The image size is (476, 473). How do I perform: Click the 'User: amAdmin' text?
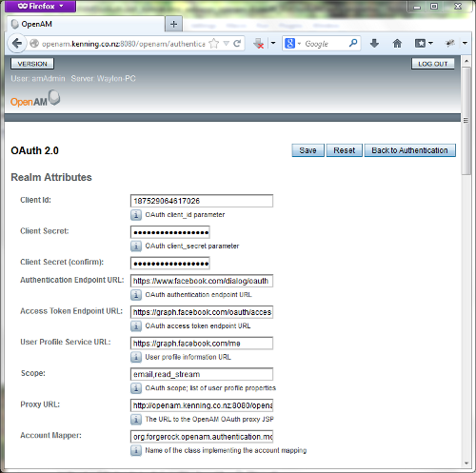point(38,78)
